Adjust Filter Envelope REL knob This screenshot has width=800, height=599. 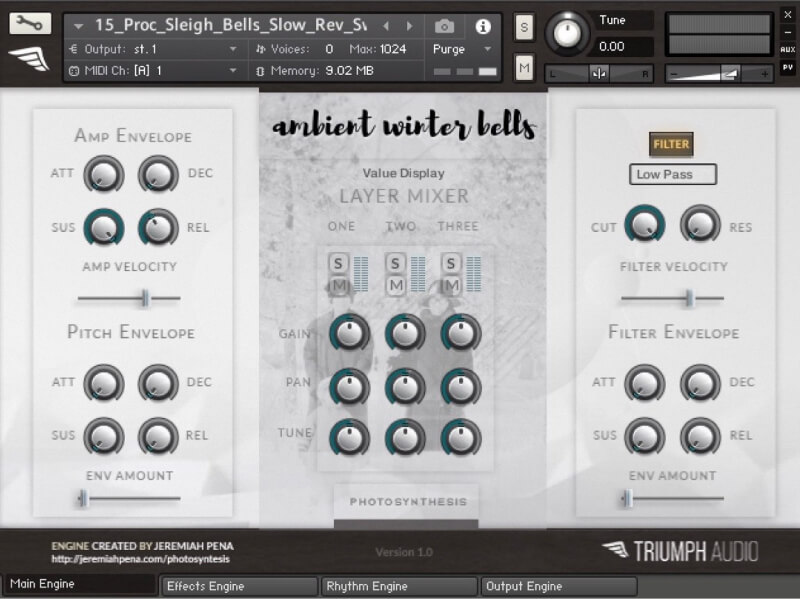pyautogui.click(x=700, y=436)
